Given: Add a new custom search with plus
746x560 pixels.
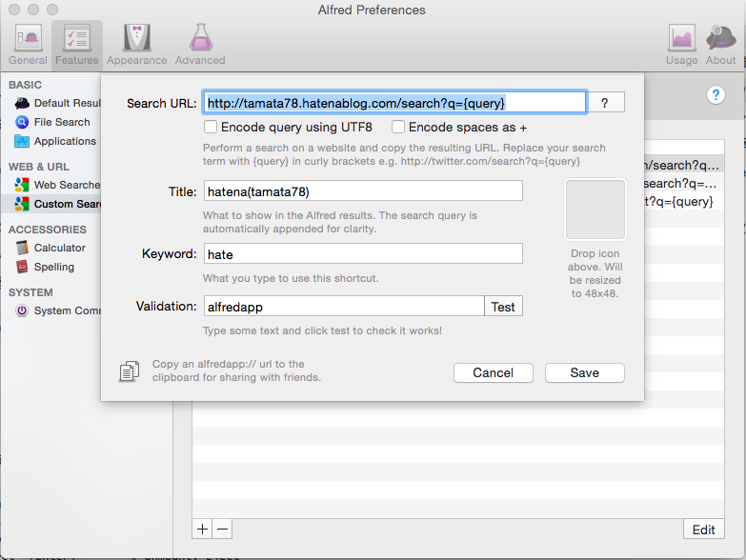Looking at the screenshot, I should (x=202, y=529).
